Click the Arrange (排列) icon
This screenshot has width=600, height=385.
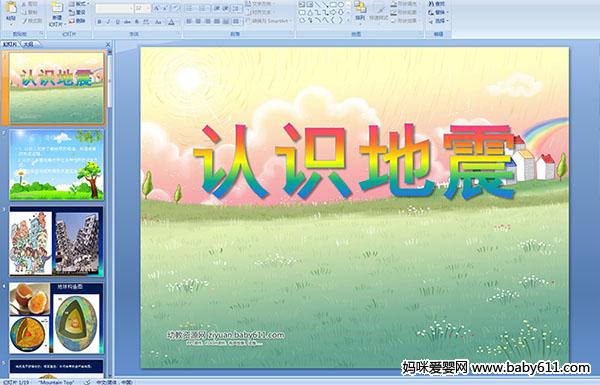click(x=360, y=8)
